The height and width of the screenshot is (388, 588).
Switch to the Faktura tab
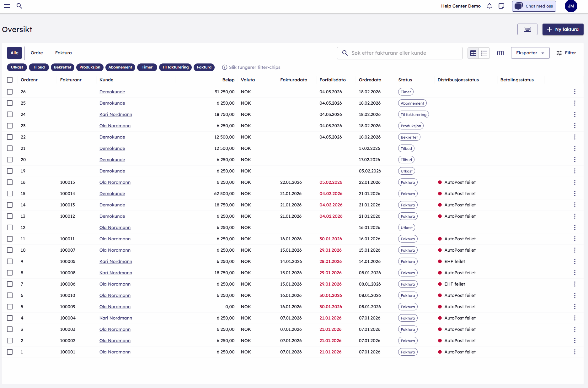point(63,53)
